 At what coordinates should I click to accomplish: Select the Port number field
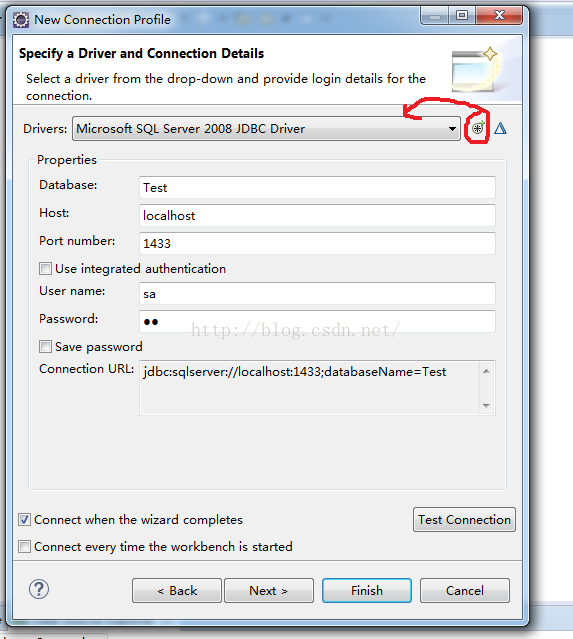(x=317, y=243)
